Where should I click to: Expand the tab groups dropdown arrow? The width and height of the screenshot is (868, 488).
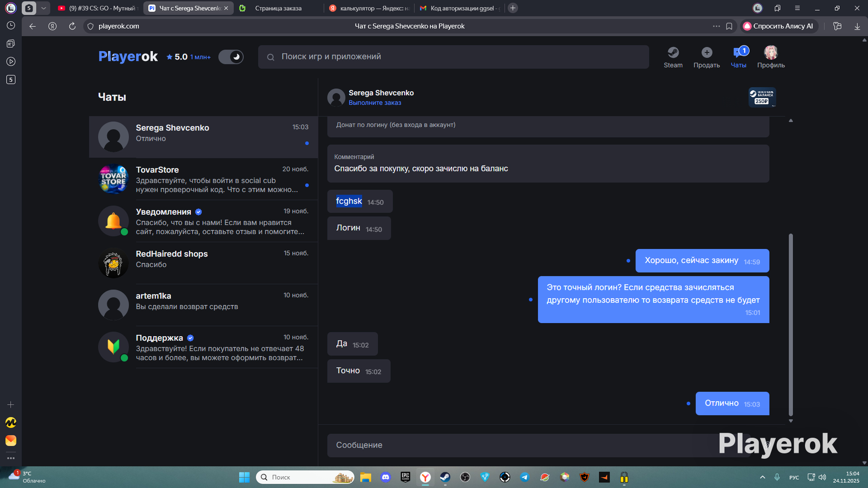click(43, 8)
